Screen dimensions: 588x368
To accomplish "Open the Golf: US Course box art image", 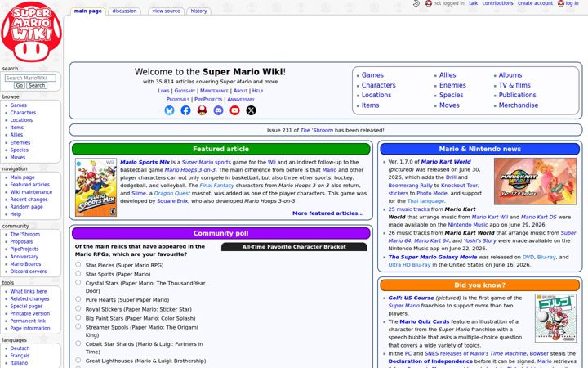I will tap(556, 318).
